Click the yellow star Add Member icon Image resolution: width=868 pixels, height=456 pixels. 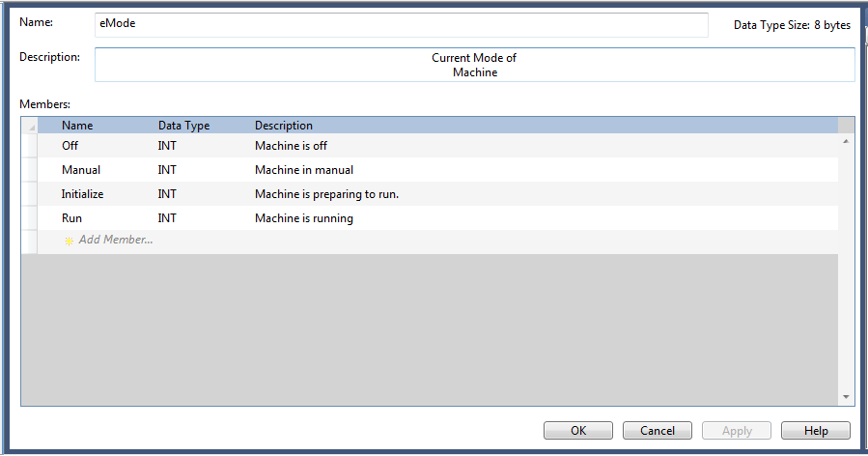tap(69, 241)
